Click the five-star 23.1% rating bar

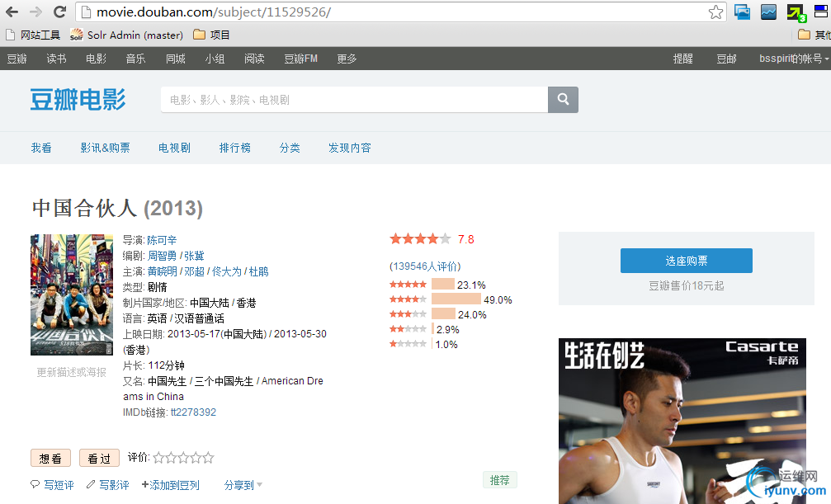pyautogui.click(x=443, y=285)
